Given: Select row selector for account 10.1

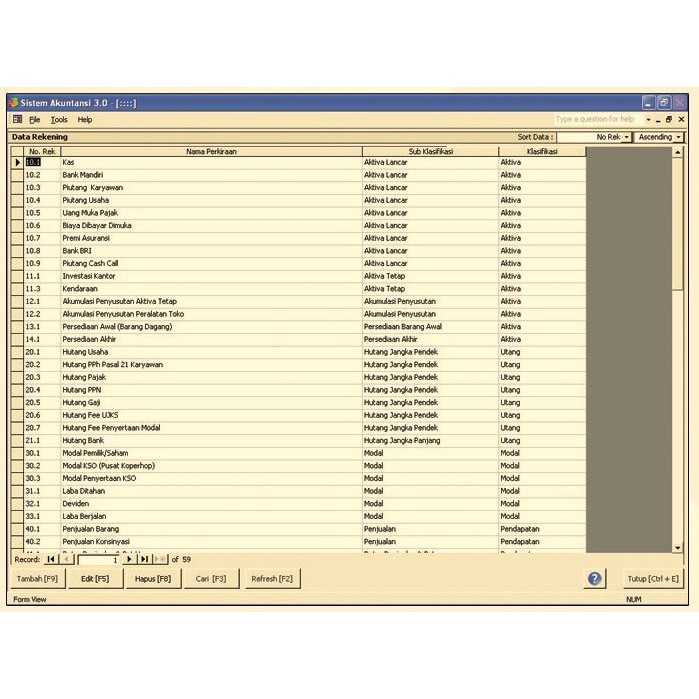Looking at the screenshot, I should pyautogui.click(x=17, y=162).
